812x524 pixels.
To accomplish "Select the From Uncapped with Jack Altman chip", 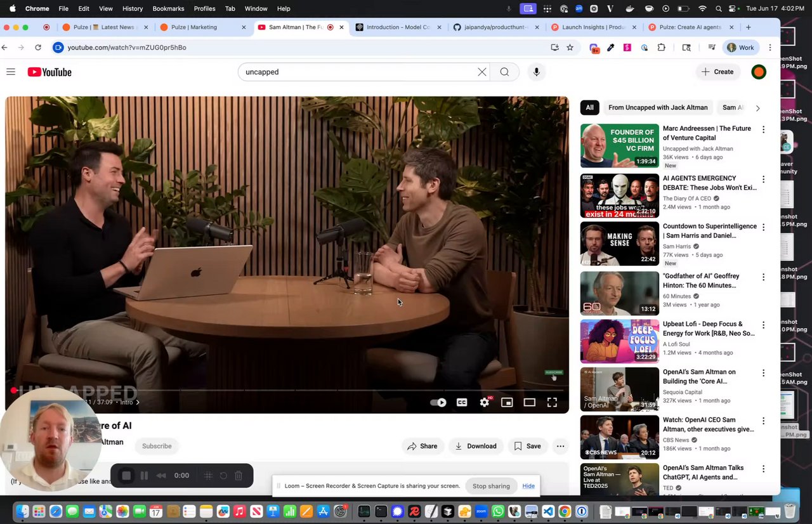I will pyautogui.click(x=658, y=108).
